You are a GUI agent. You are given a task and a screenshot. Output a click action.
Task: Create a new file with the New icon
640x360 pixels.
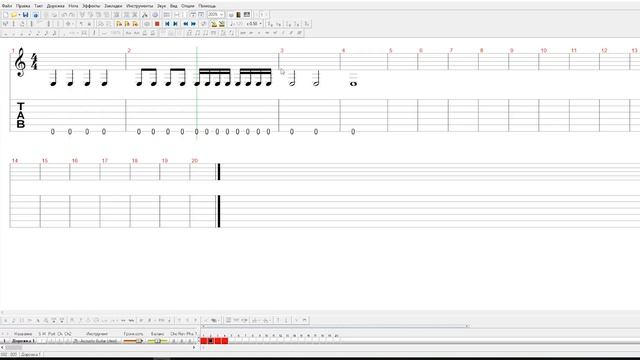[x=5, y=15]
